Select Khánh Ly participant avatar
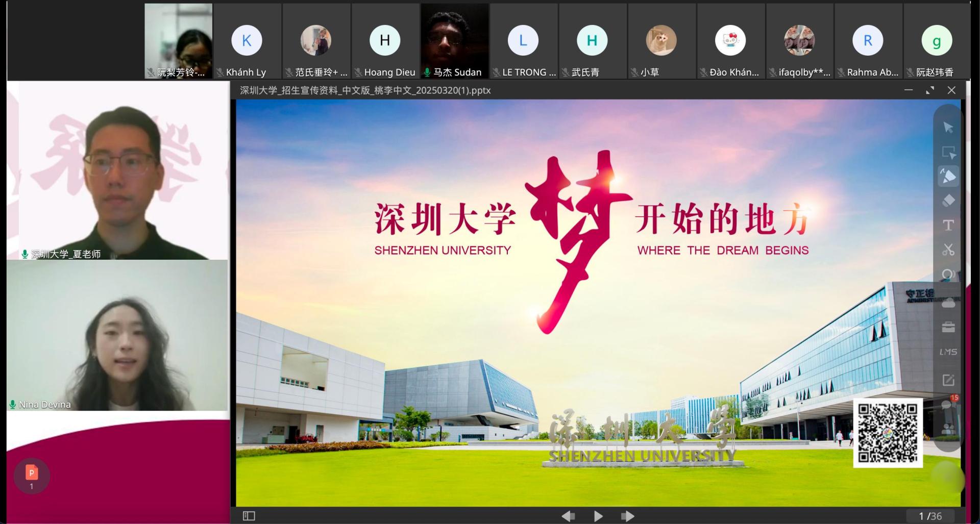Viewport: 980px width, 524px height. 247,40
